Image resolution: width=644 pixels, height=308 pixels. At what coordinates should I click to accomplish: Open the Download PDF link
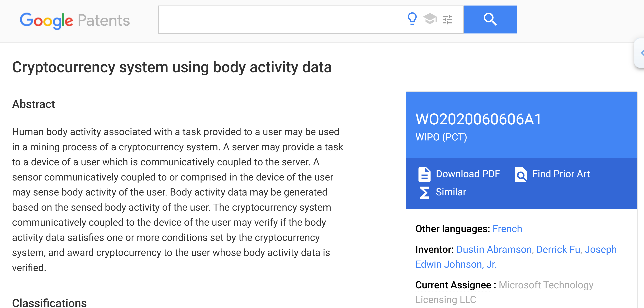tap(467, 174)
